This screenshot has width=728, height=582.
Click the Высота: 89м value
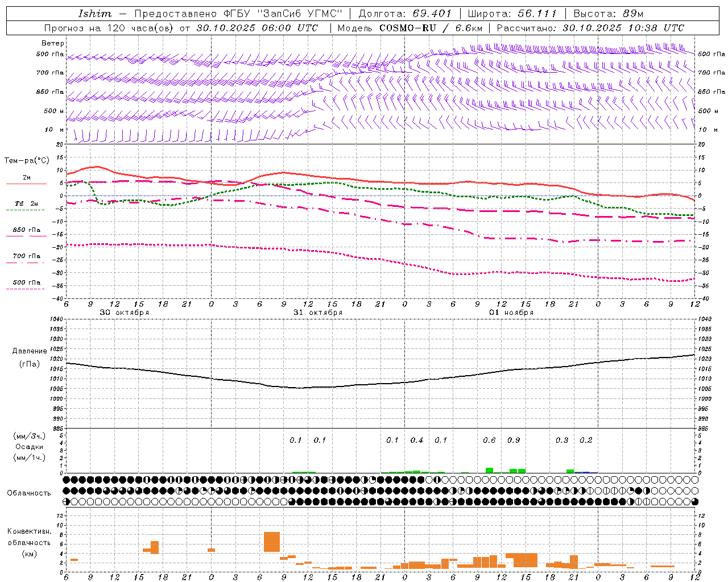coord(608,14)
